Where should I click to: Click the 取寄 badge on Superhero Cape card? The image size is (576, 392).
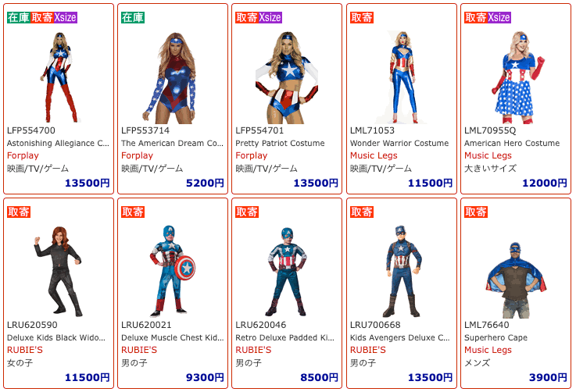(476, 212)
